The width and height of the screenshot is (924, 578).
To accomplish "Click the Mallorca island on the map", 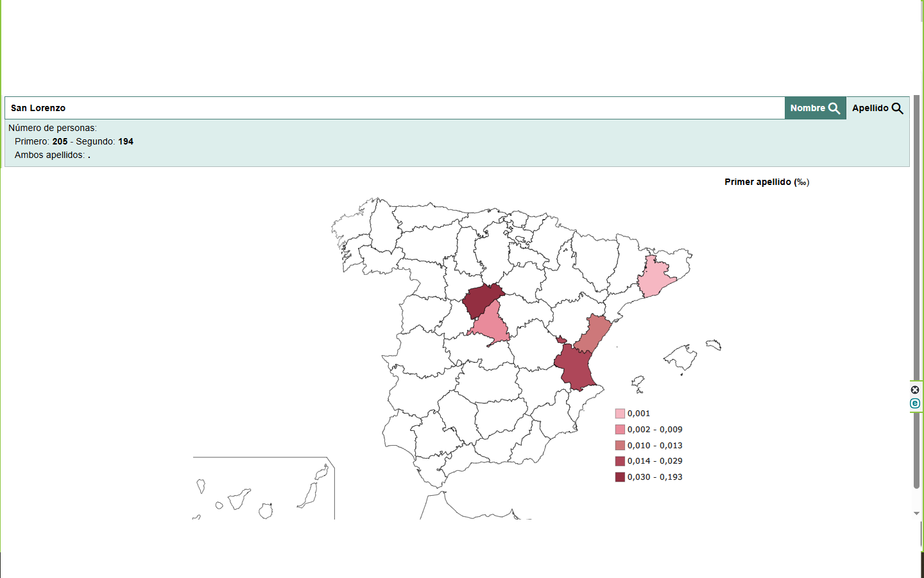I will pos(681,356).
